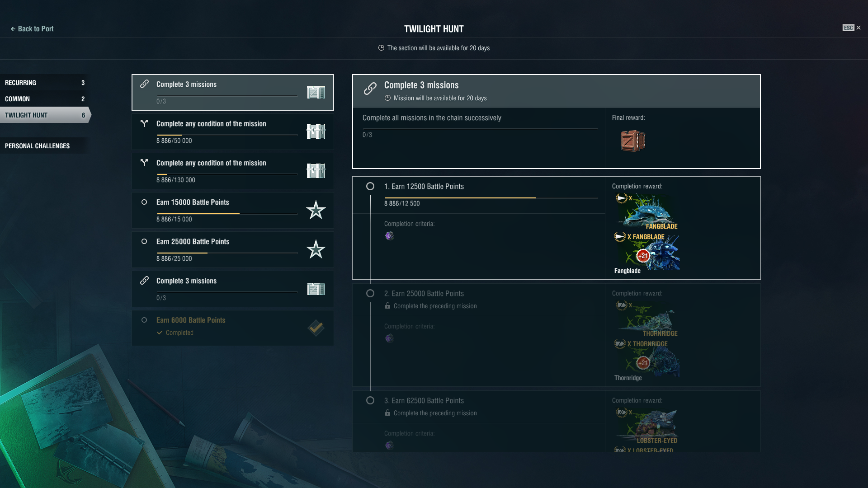868x488 pixels.
Task: Click the final reward red crate icon
Action: click(x=632, y=141)
